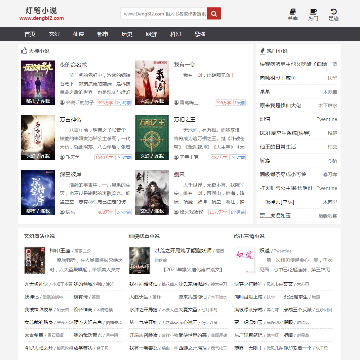This screenshot has width=360, height=360.
Task: Click the 万古神帝 title link
Action: tap(70, 119)
